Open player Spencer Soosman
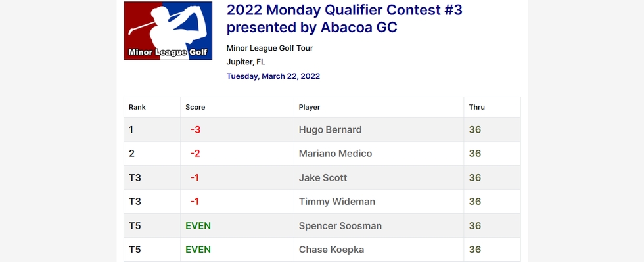 tap(340, 226)
